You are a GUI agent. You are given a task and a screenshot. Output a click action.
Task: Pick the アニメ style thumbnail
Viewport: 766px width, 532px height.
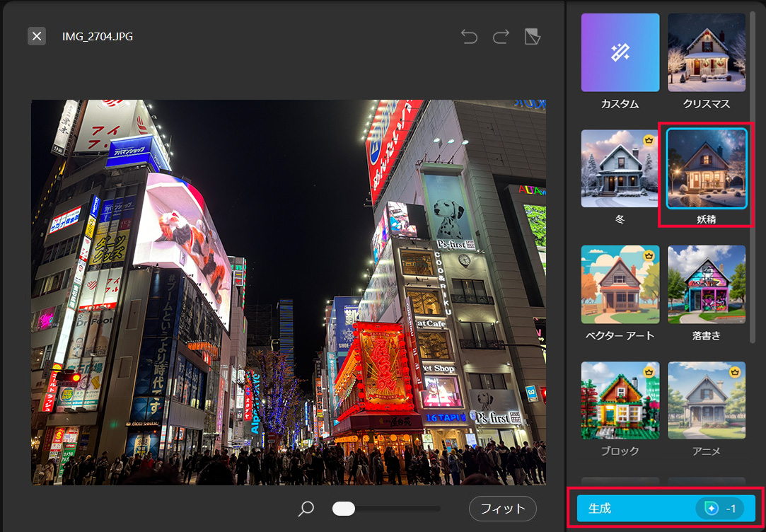(707, 400)
